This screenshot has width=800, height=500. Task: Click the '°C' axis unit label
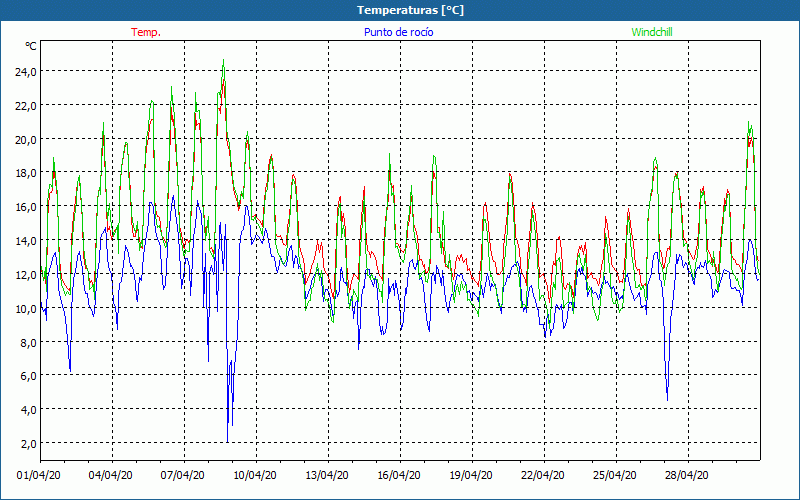point(31,46)
